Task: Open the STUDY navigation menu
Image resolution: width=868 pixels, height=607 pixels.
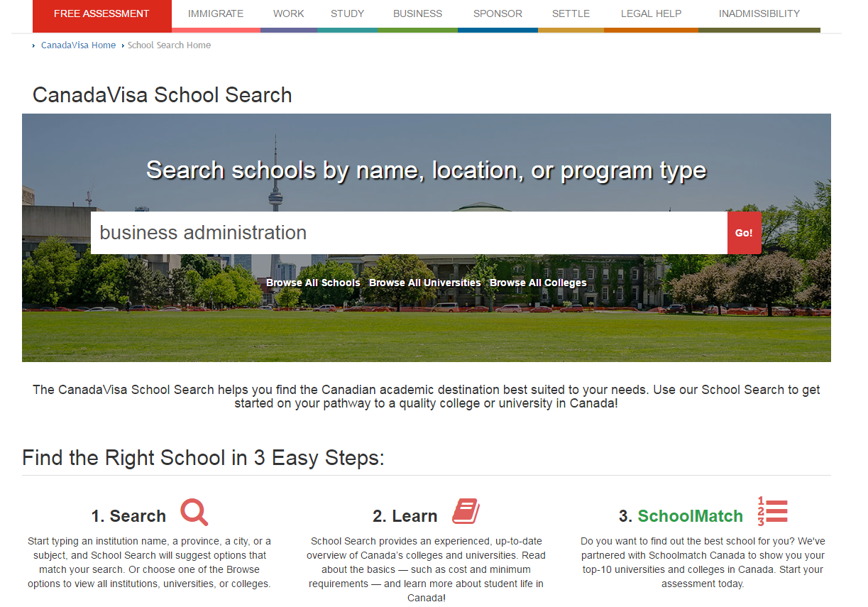Action: click(x=347, y=13)
